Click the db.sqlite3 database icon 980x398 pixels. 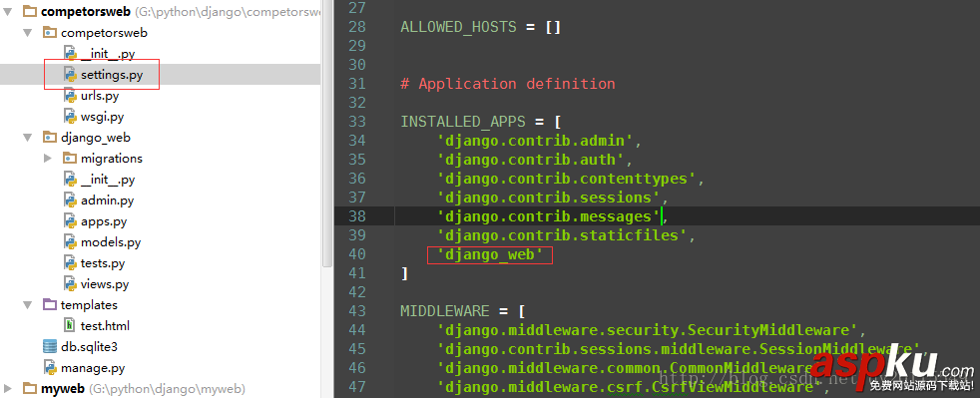tap(49, 347)
